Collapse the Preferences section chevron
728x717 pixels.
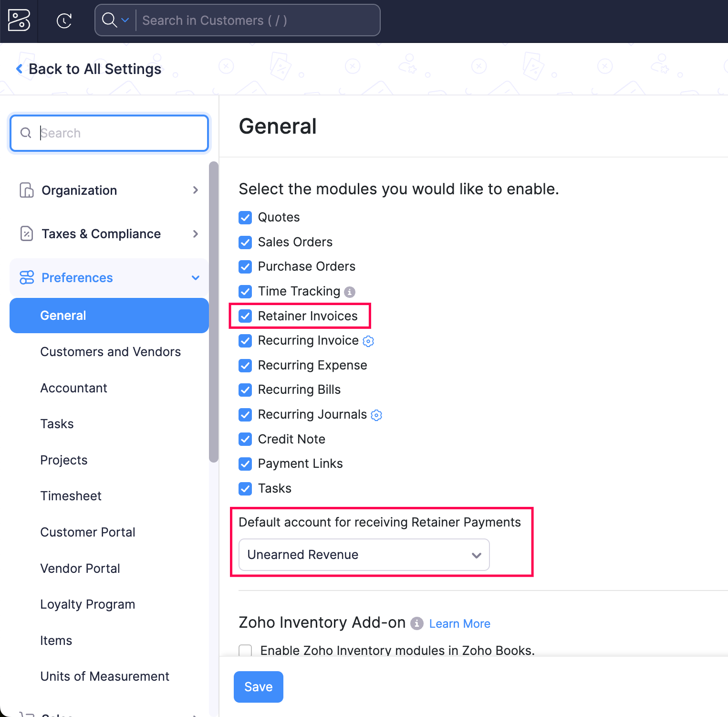tap(196, 277)
